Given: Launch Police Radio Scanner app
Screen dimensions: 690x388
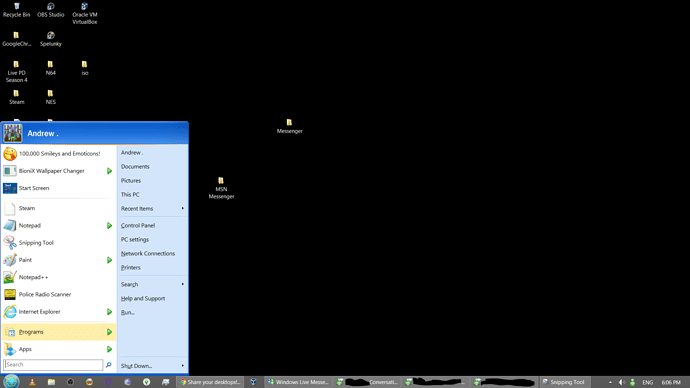Looking at the screenshot, I should click(x=59, y=294).
